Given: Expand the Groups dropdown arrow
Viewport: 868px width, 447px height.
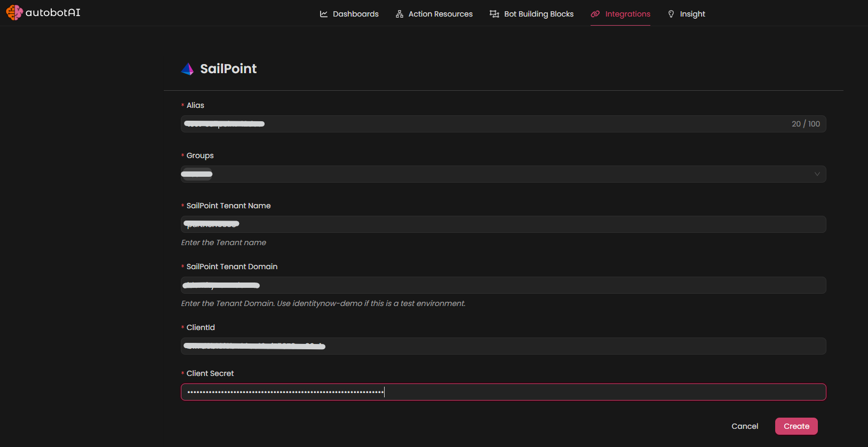Looking at the screenshot, I should point(817,174).
